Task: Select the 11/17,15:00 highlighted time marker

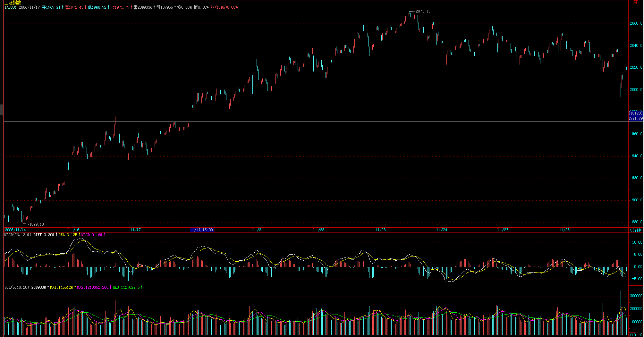Action: coord(202,230)
